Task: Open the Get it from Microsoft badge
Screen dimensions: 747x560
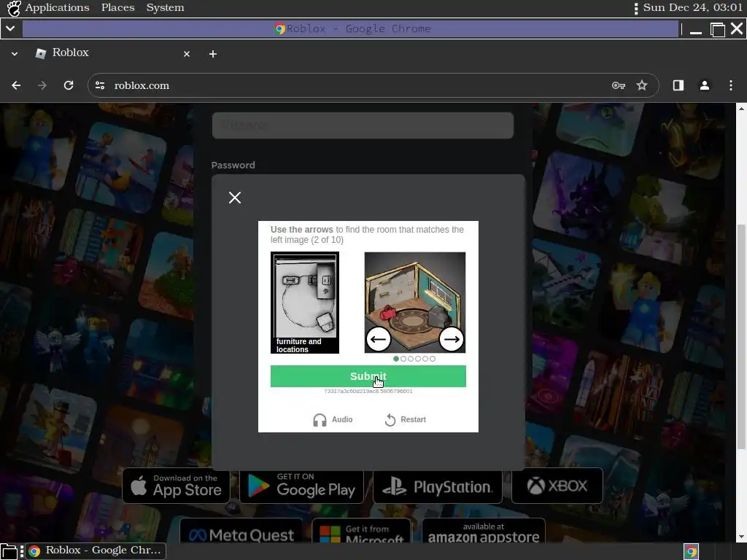Action: (362, 531)
